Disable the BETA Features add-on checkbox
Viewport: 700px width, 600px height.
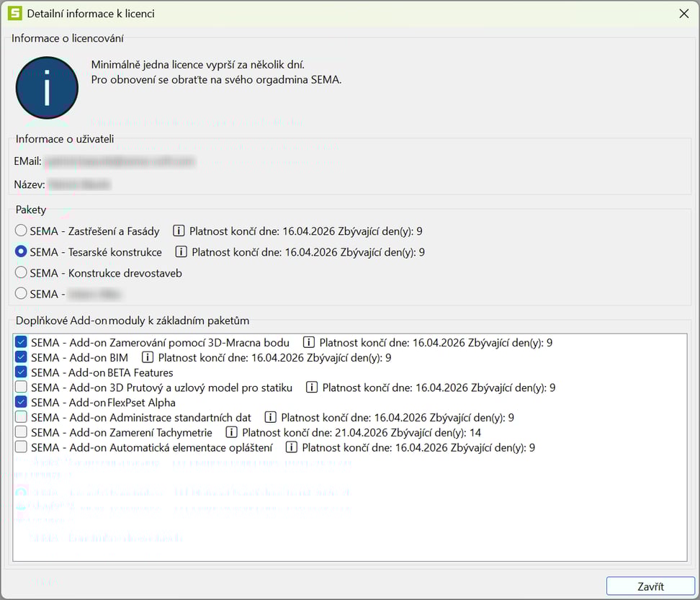tap(21, 372)
